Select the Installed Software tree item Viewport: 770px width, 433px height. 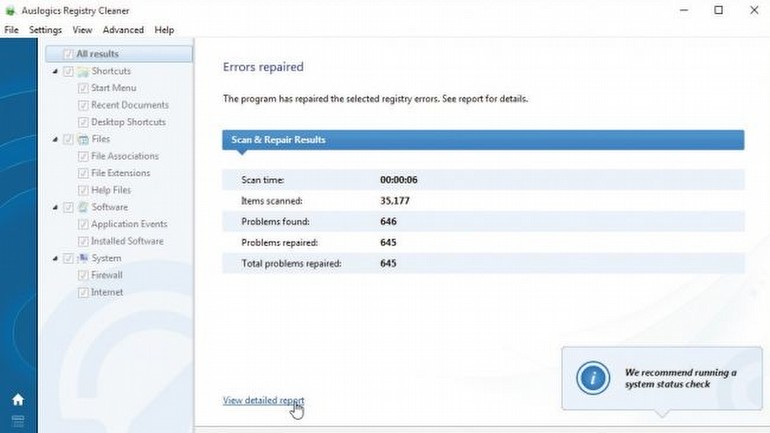coord(127,241)
